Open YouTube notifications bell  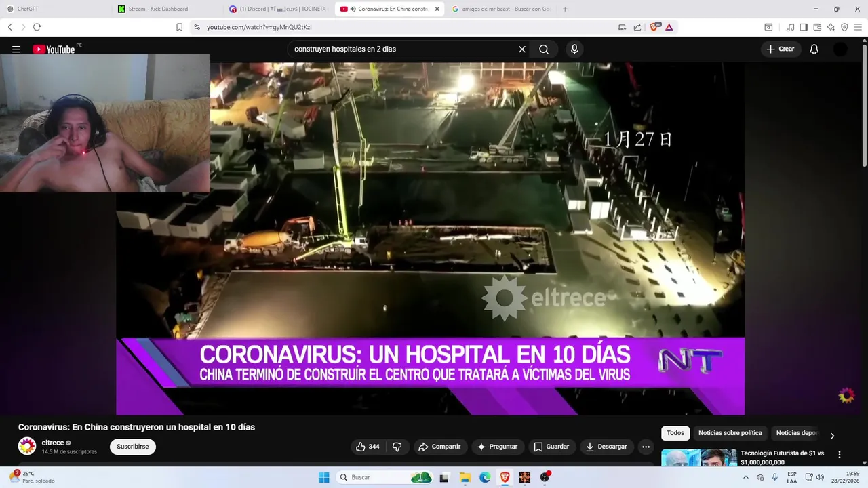(814, 49)
